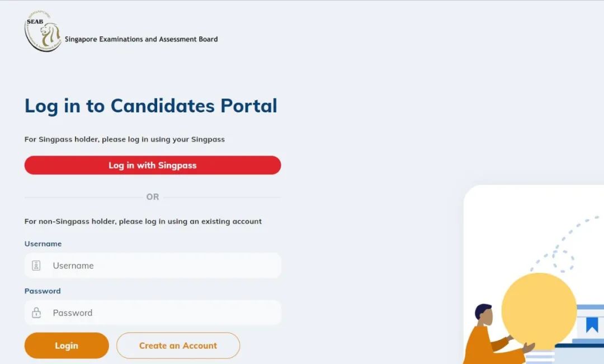Focus the Password input field

coord(153,313)
